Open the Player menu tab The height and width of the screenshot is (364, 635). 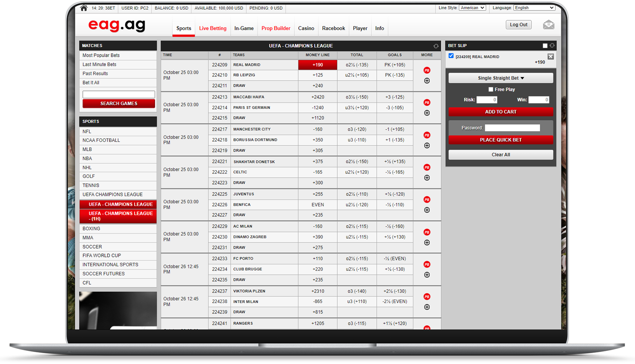coord(360,28)
